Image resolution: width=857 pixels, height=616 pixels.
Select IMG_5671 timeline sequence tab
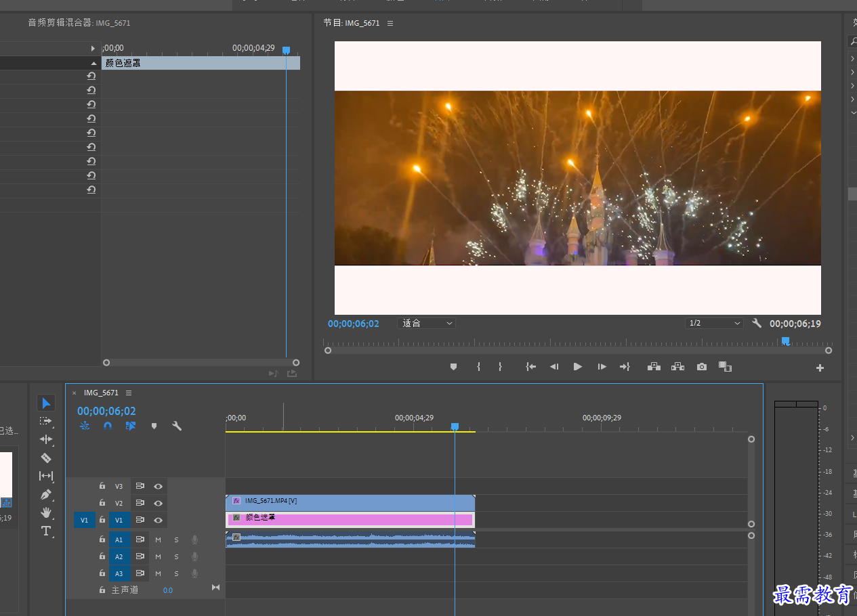click(x=101, y=393)
